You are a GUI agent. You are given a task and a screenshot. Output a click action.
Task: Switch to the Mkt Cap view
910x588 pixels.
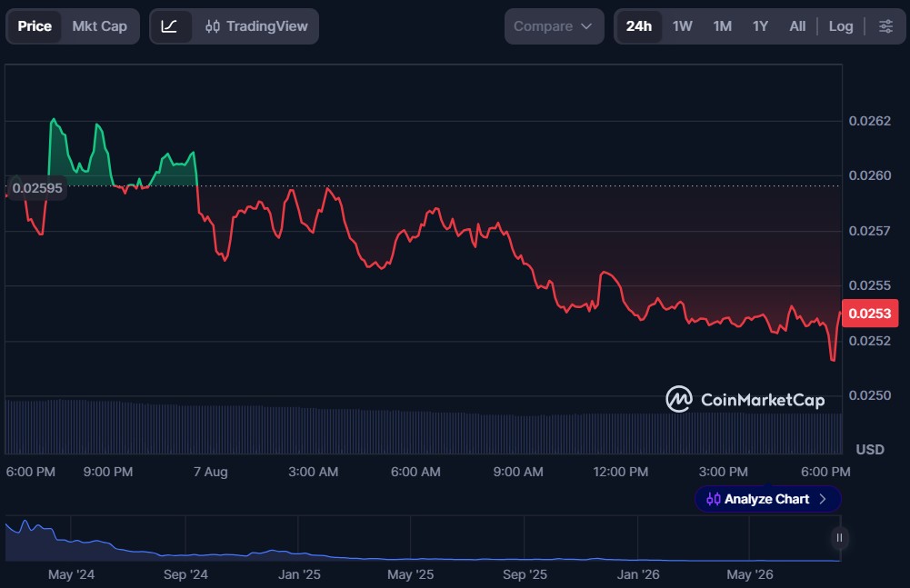[99, 26]
